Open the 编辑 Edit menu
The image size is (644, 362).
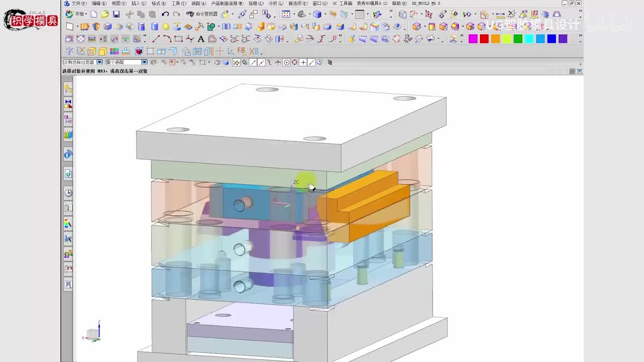point(99,4)
